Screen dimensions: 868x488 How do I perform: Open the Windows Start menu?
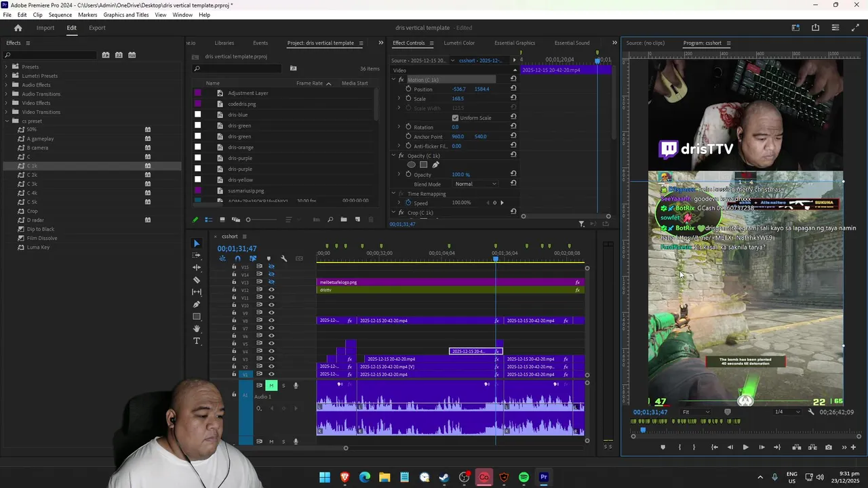(325, 477)
